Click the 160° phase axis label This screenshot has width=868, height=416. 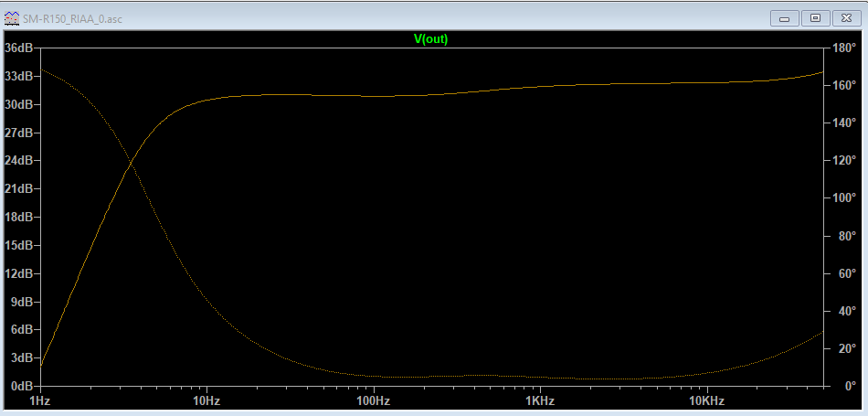844,85
